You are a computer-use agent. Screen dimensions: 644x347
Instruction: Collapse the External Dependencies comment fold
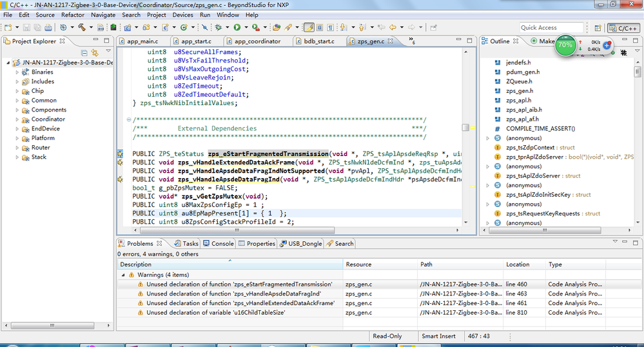point(129,120)
